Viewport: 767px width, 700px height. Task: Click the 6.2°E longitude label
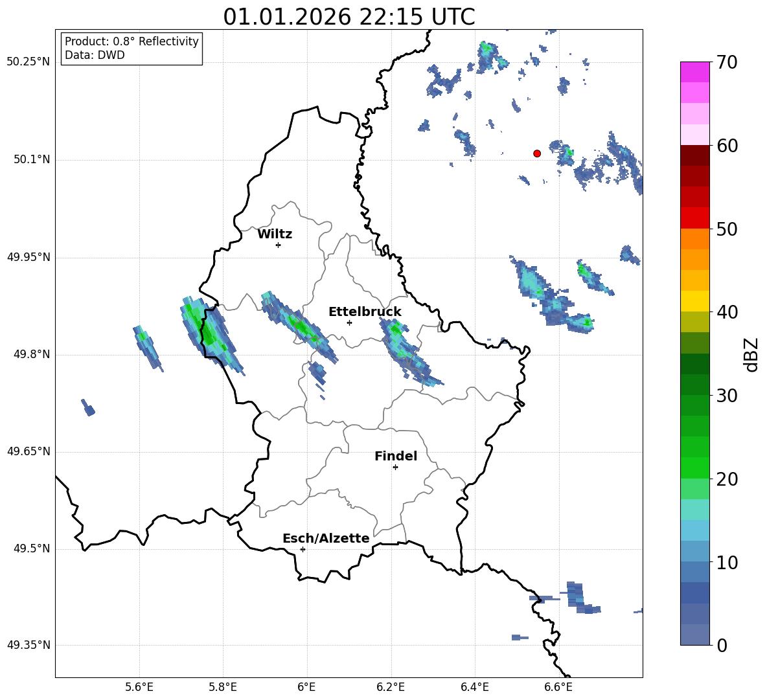click(391, 687)
